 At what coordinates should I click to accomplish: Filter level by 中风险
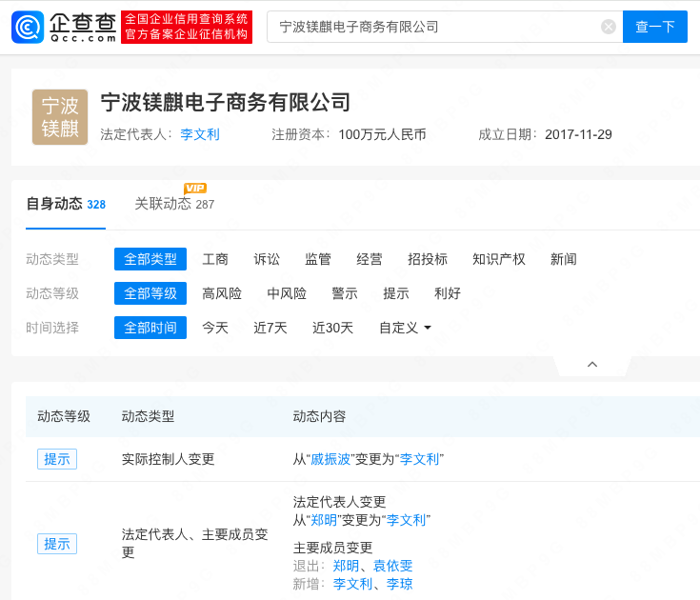coord(287,293)
